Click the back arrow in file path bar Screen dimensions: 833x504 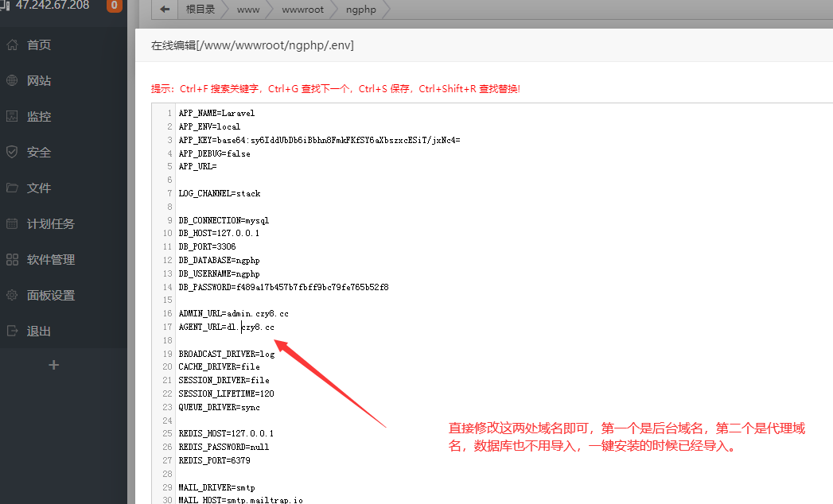(165, 10)
